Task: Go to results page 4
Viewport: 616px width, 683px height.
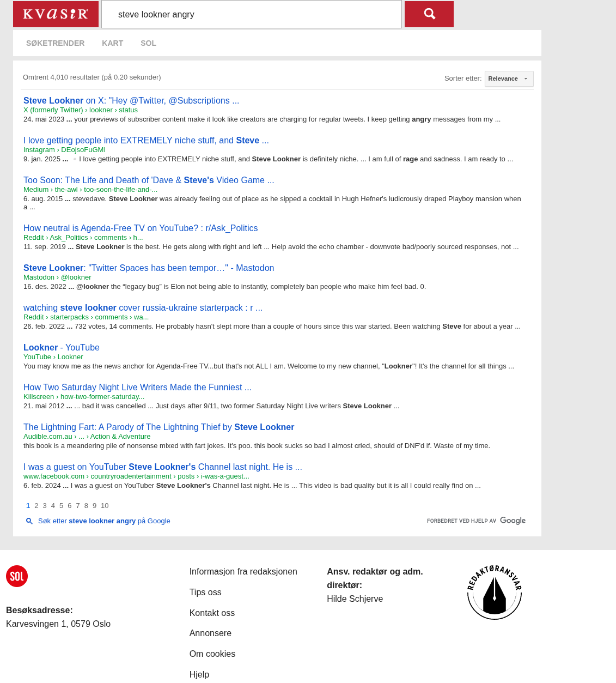Action: 53,506
